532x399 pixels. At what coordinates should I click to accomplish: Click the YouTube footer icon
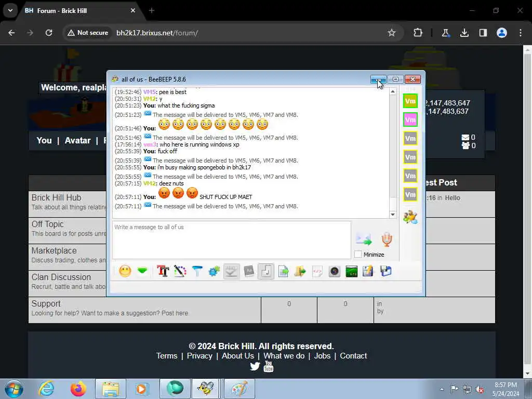tap(269, 366)
